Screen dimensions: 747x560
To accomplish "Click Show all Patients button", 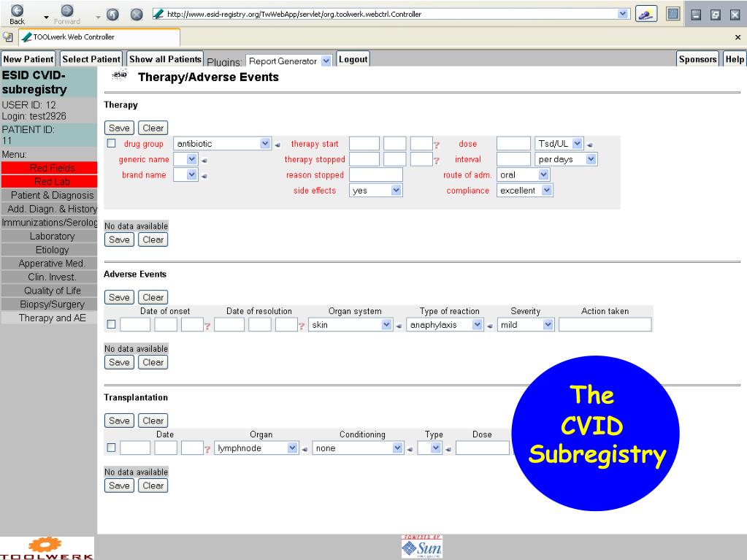I will [165, 59].
